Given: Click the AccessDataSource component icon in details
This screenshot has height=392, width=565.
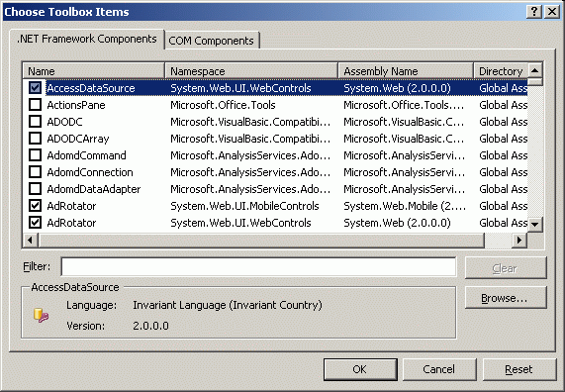Looking at the screenshot, I should (x=42, y=316).
